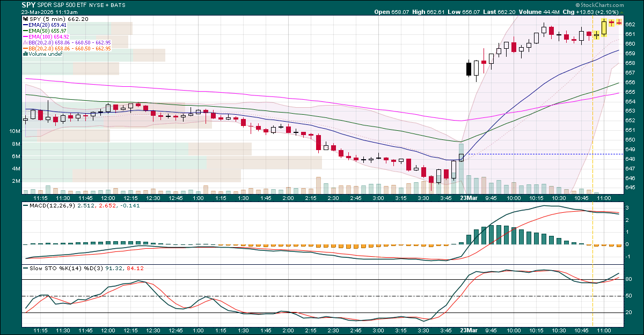Viewport: 644px width, 335px height.
Task: Click the magenta EMA(100) legend line swatch
Action: [27, 37]
